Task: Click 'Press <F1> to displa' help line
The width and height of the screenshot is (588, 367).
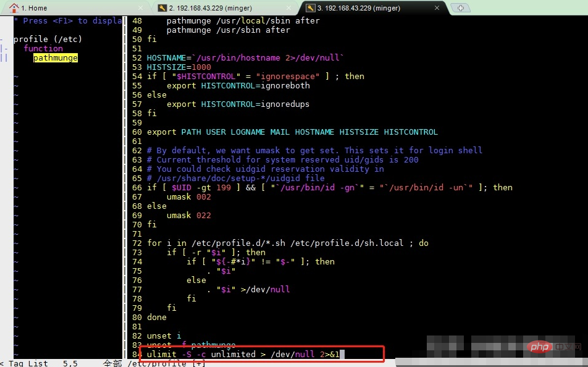Action: [68, 20]
